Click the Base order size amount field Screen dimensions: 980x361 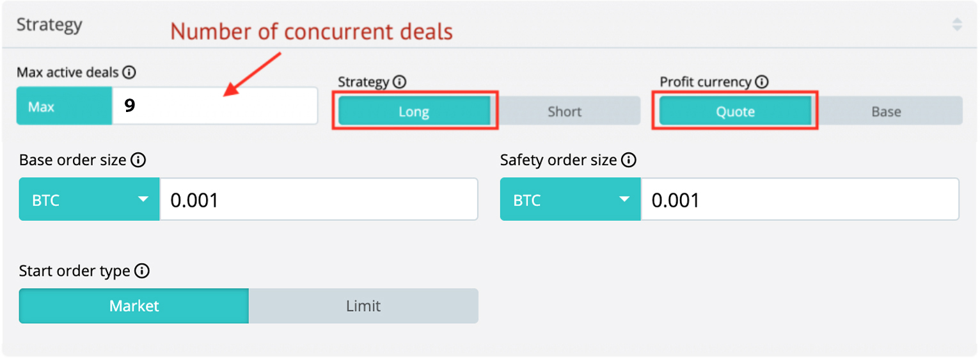point(319,200)
